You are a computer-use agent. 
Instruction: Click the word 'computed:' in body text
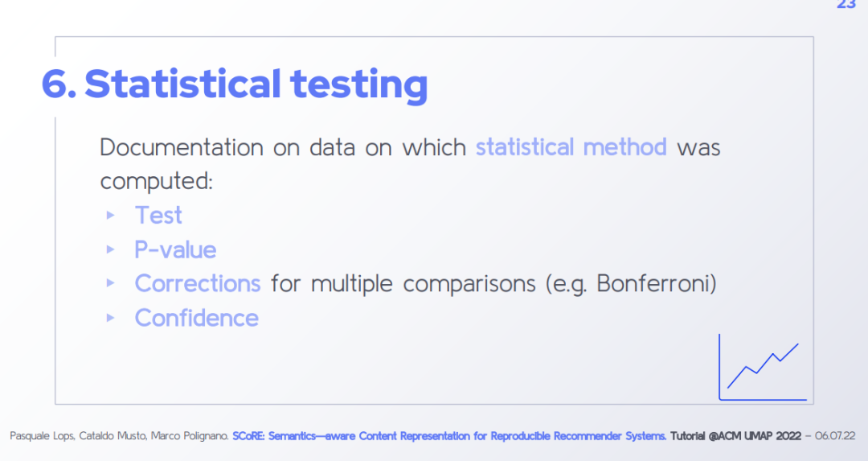tap(156, 182)
